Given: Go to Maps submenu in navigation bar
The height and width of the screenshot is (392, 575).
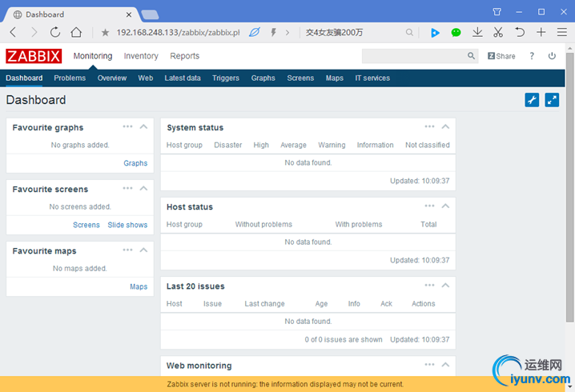Looking at the screenshot, I should 335,78.
